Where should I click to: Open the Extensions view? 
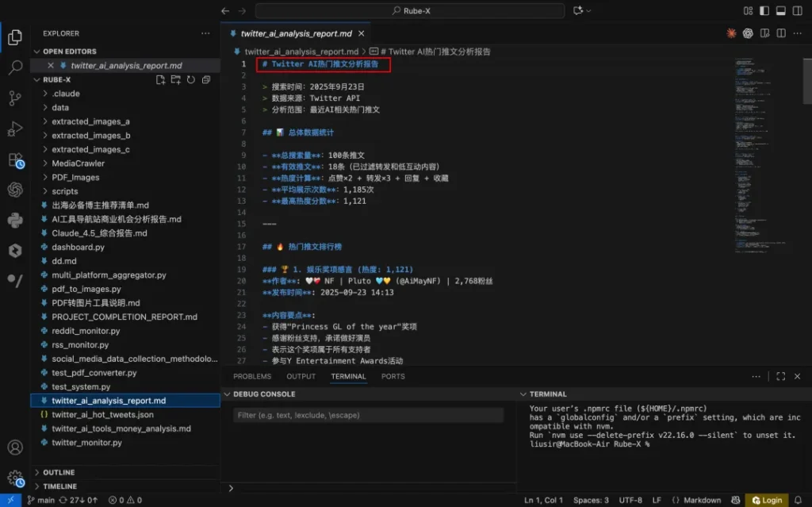pos(15,159)
